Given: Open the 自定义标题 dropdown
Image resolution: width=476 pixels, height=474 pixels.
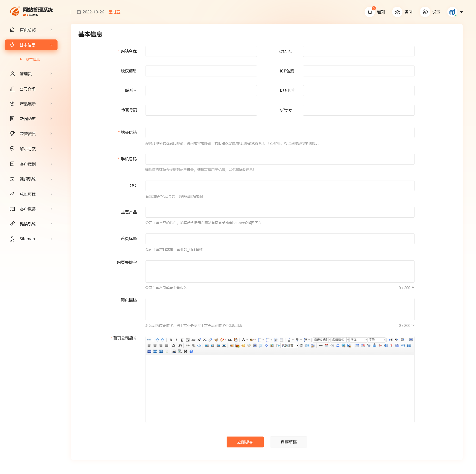Looking at the screenshot, I should pos(322,340).
